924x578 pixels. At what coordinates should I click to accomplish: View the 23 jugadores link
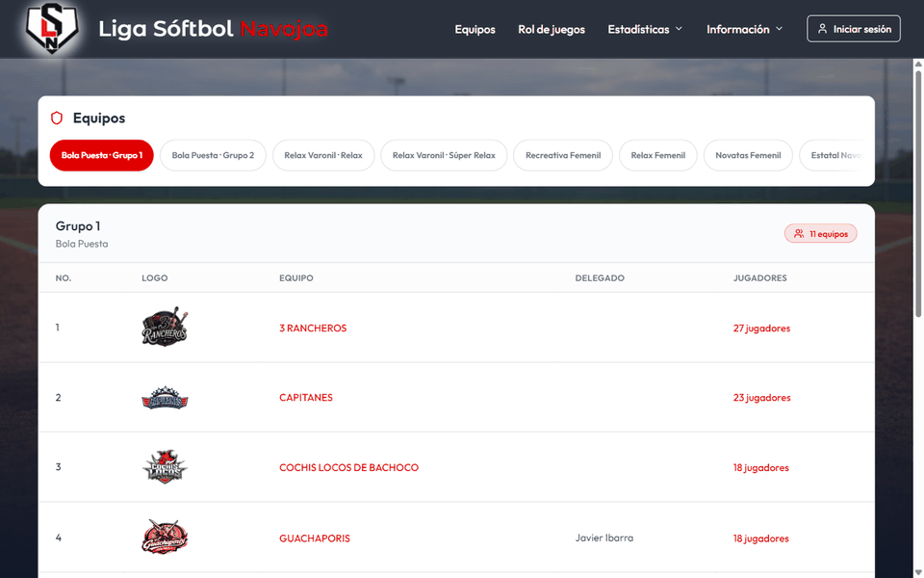pos(761,398)
